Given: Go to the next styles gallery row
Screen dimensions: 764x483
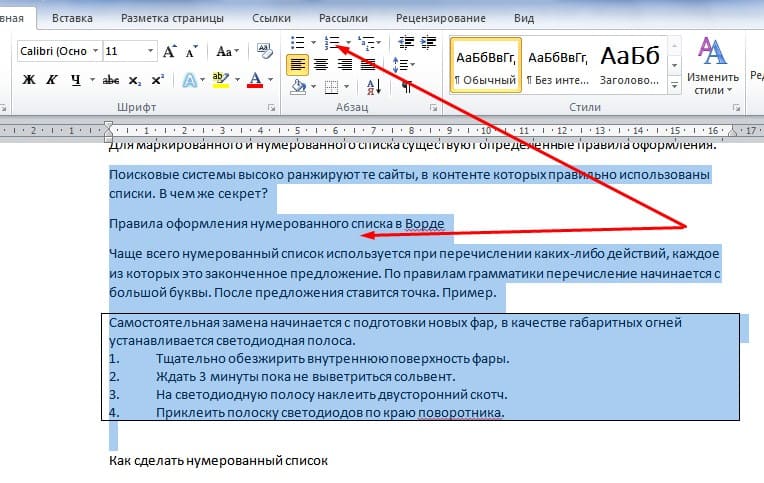Looking at the screenshot, I should 674,65.
